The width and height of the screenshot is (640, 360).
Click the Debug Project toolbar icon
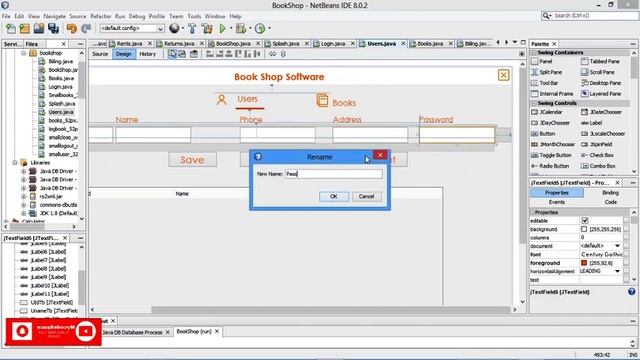241,29
